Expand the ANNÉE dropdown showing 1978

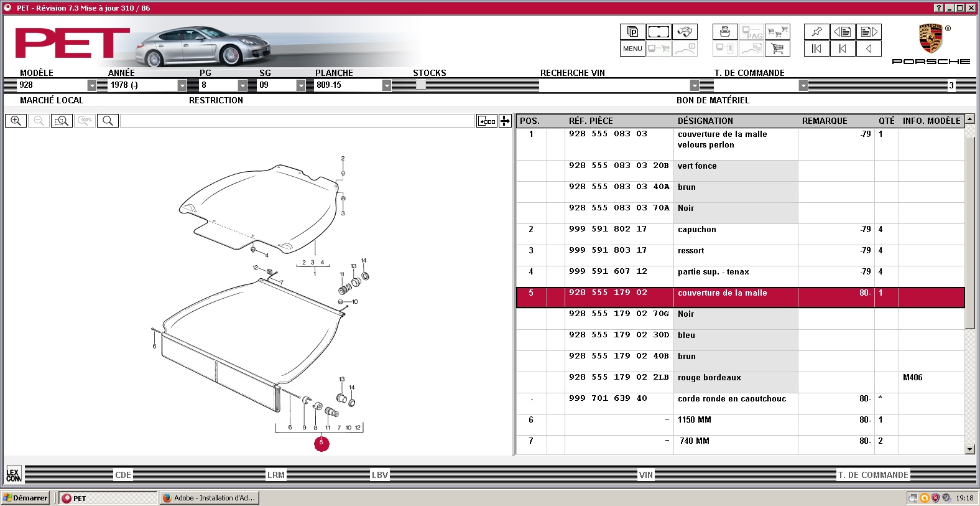click(x=182, y=85)
